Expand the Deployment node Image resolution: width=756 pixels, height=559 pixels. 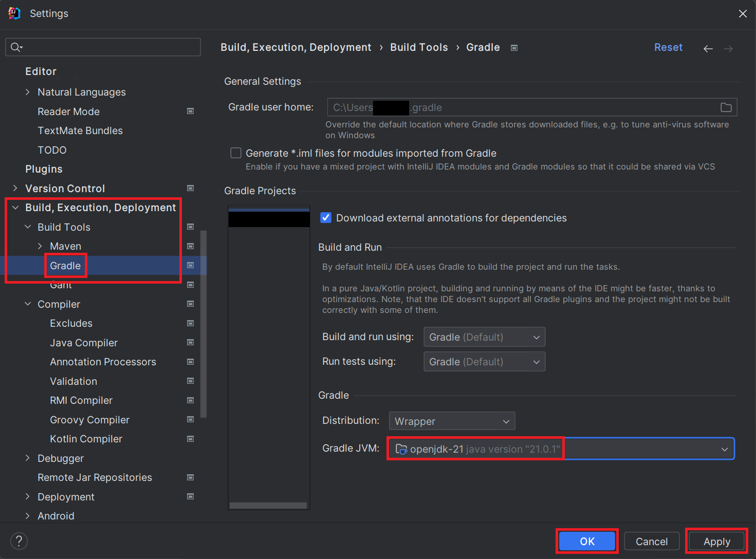tap(28, 497)
